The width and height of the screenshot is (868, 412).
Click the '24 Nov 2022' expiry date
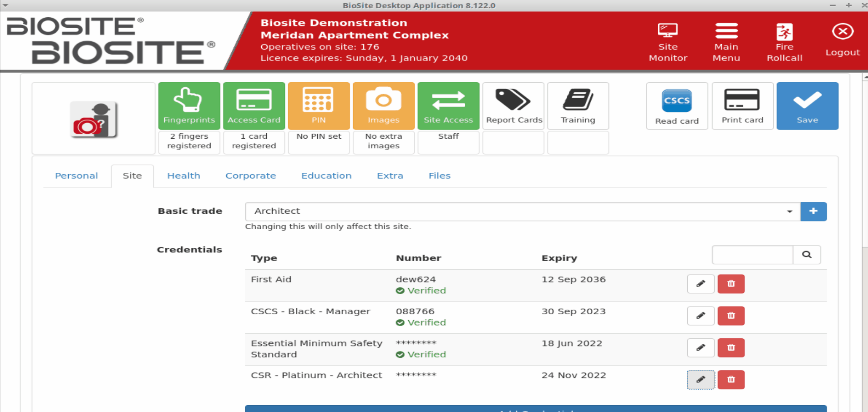pos(574,375)
